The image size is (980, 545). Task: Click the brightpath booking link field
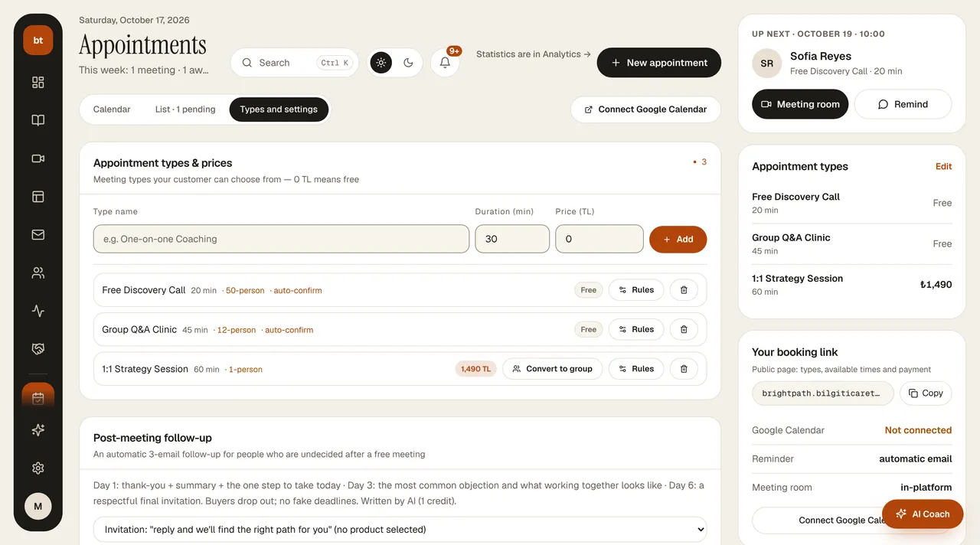click(822, 393)
